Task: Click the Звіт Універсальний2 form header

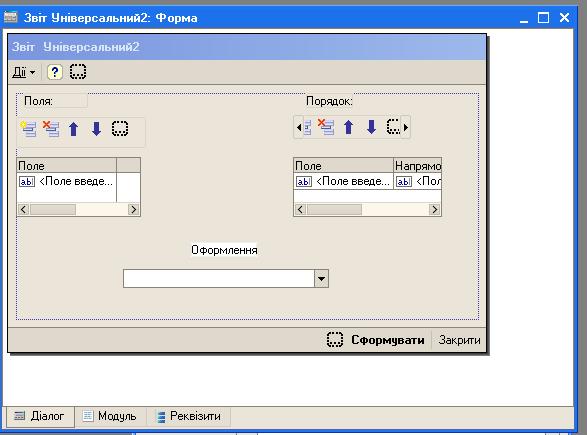Action: pyautogui.click(x=247, y=47)
